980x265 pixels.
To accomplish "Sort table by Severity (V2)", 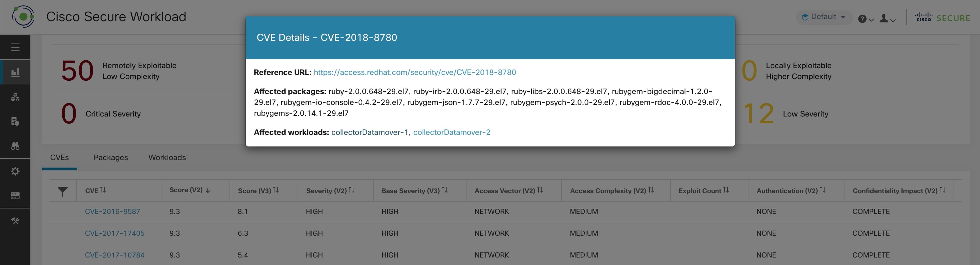I will pos(351,190).
